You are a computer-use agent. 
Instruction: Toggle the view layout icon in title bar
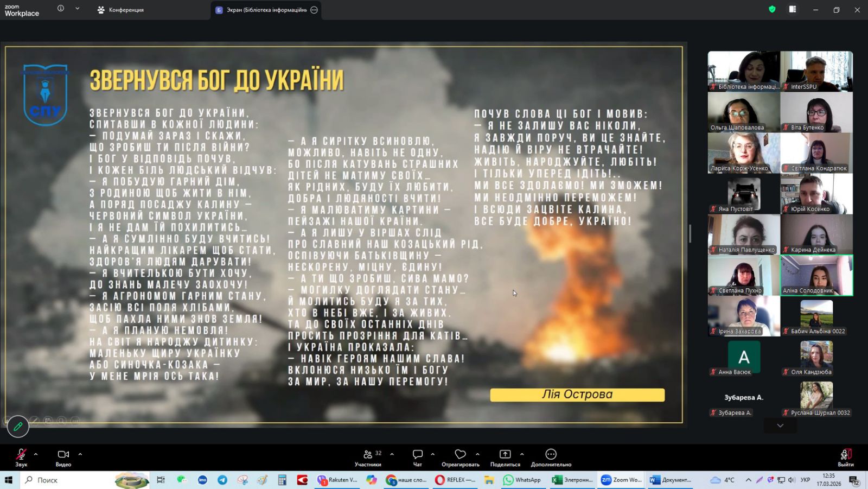tap(793, 9)
